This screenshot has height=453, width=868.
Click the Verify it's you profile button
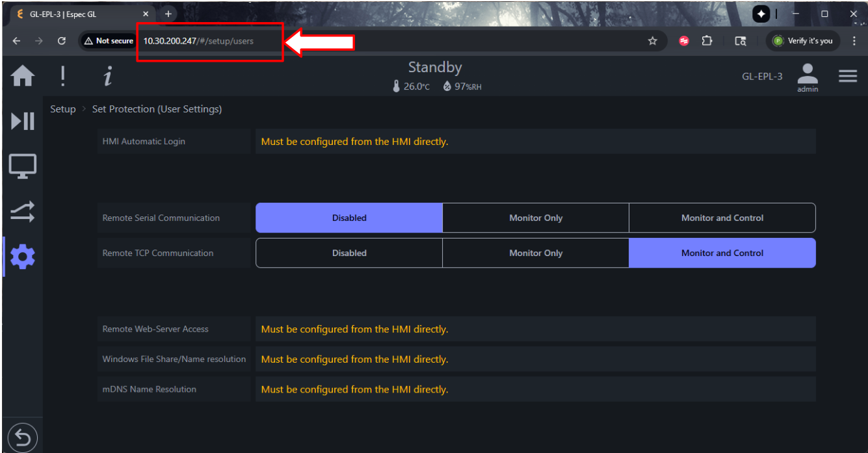pyautogui.click(x=803, y=41)
